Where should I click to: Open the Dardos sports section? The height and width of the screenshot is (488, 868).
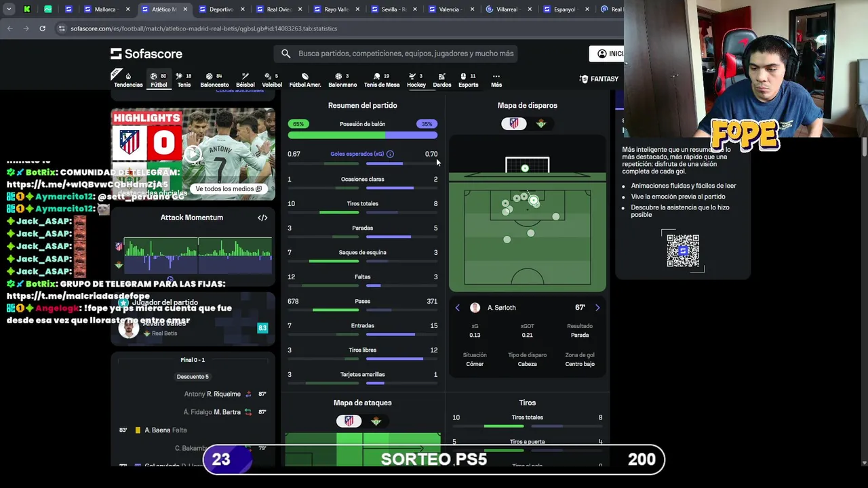(442, 80)
